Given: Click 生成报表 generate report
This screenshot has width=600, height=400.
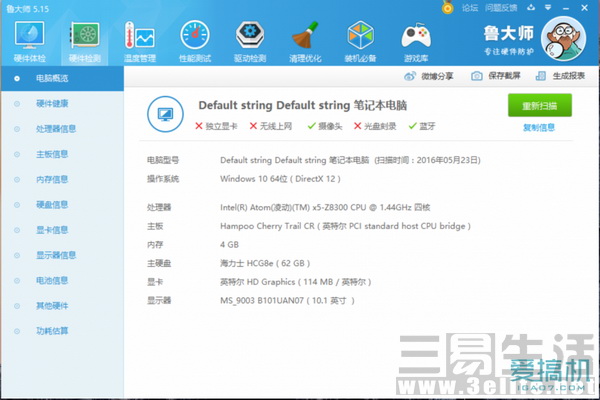Looking at the screenshot, I should 560,76.
